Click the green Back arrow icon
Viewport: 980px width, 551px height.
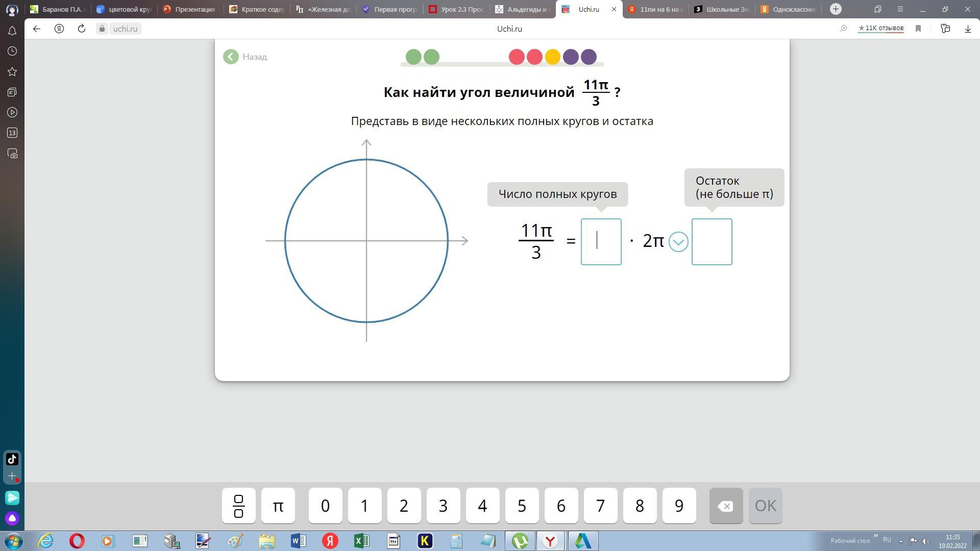point(231,57)
